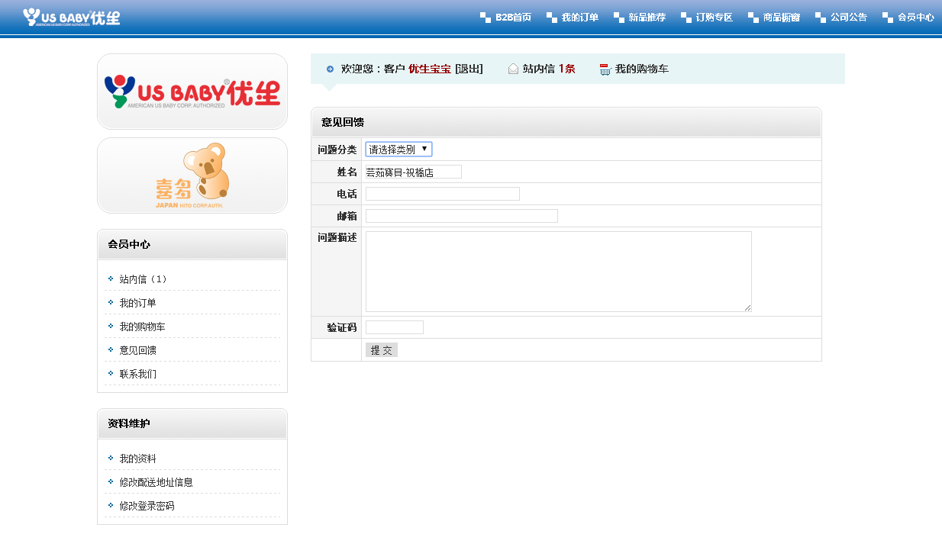Click the envelope icon beside 站内信
942x560 pixels.
coord(513,69)
